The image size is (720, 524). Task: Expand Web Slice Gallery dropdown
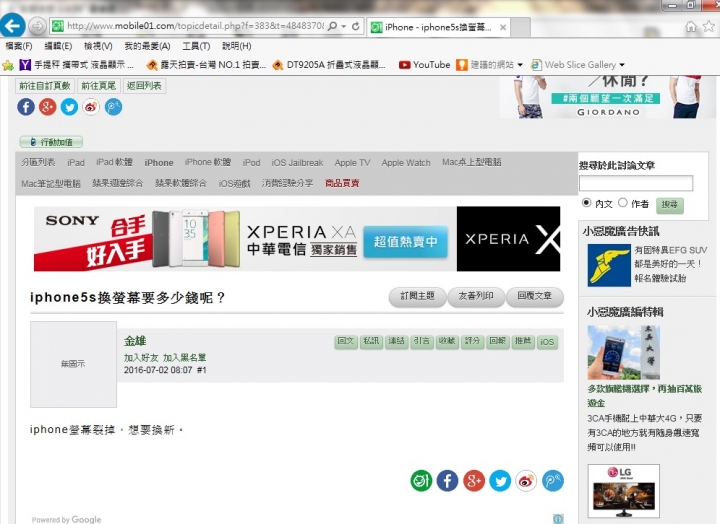(622, 65)
